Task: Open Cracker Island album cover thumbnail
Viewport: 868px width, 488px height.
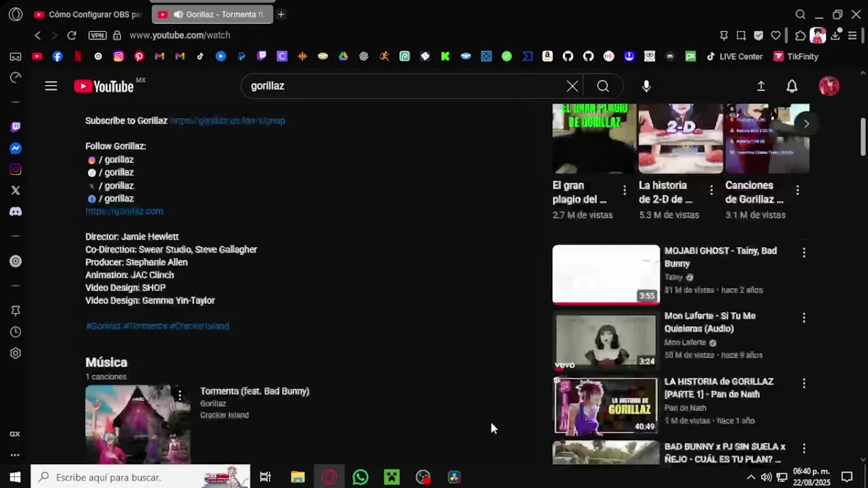Action: click(x=138, y=424)
